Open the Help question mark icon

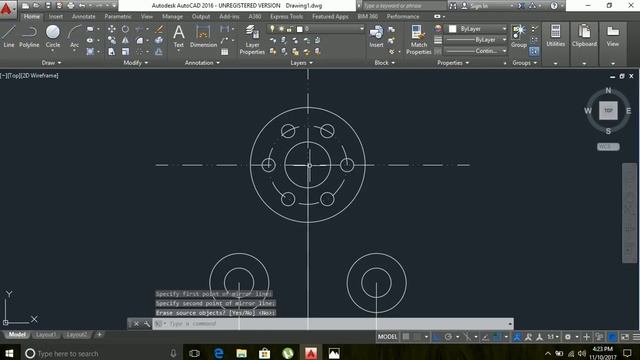tap(554, 6)
